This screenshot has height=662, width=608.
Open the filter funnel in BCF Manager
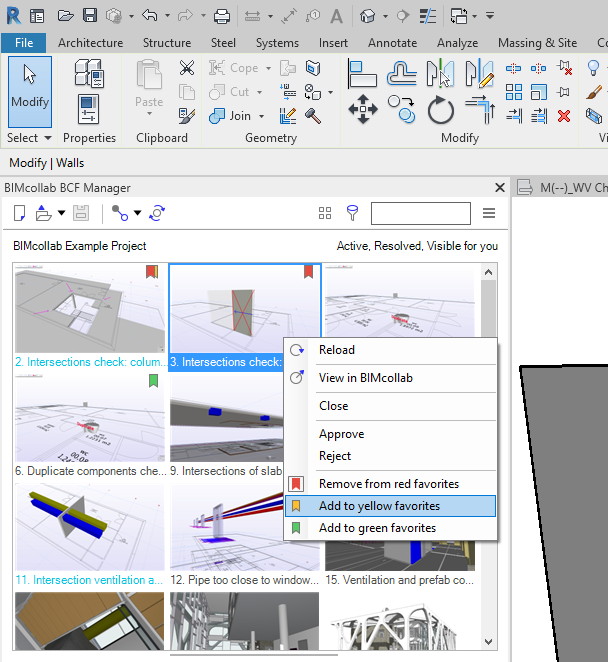click(352, 213)
